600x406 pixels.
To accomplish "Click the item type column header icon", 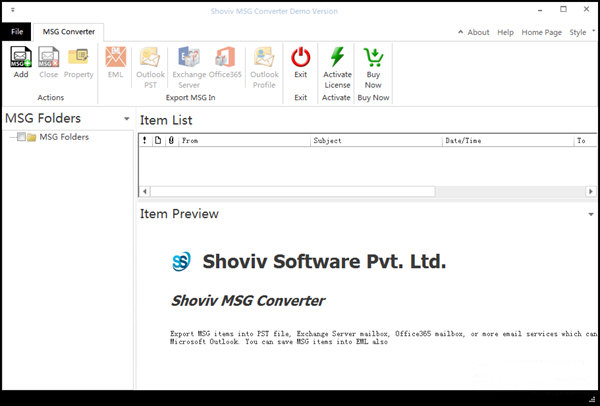I will tap(158, 140).
